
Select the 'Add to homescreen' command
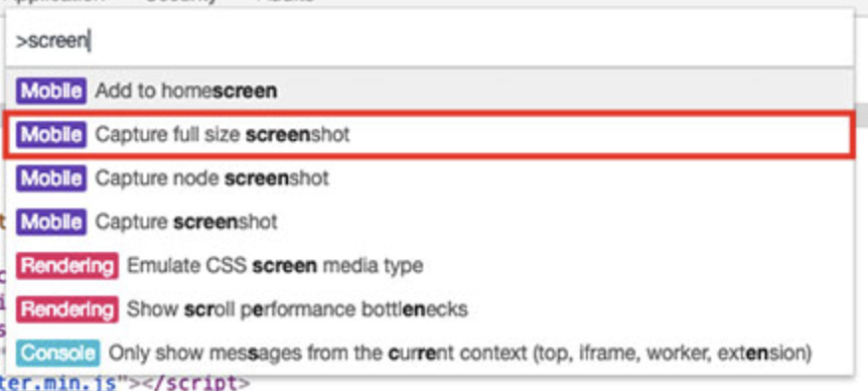[430, 90]
